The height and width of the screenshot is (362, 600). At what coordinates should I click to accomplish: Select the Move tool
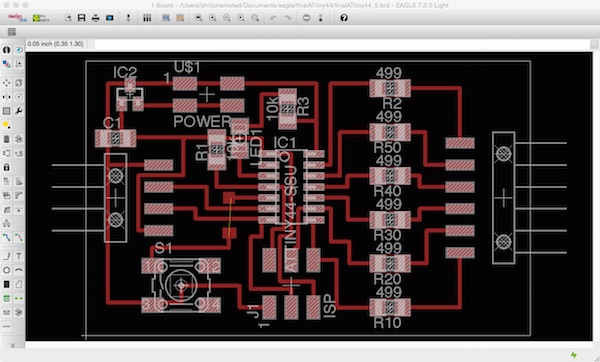coord(7,83)
